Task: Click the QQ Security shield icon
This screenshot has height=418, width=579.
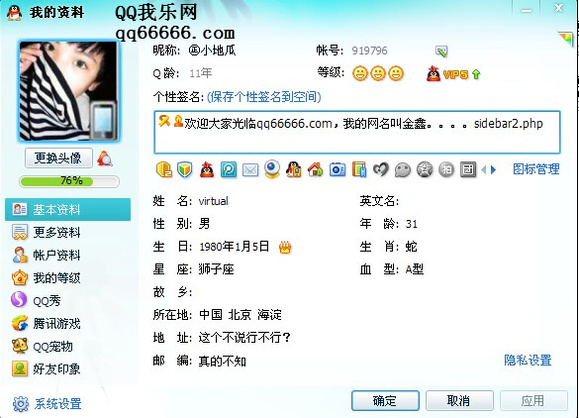Action: (x=185, y=170)
